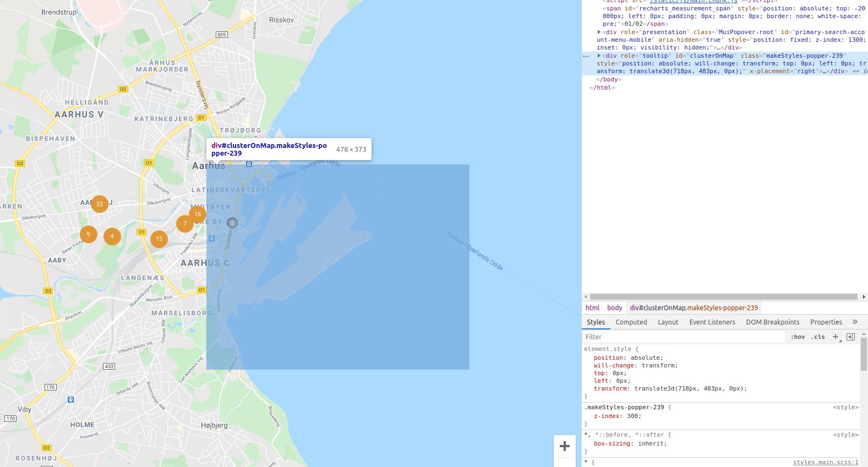The height and width of the screenshot is (467, 868).
Task: Click the Styles pane vertical scrollbar thumb
Action: [x=864, y=354]
